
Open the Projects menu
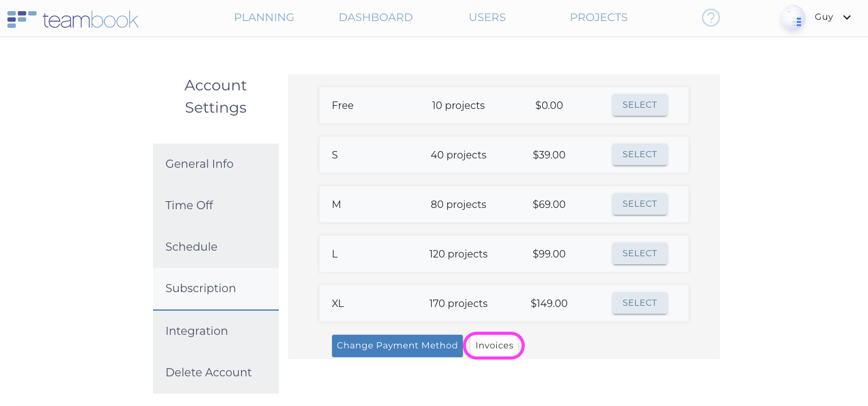coord(598,17)
